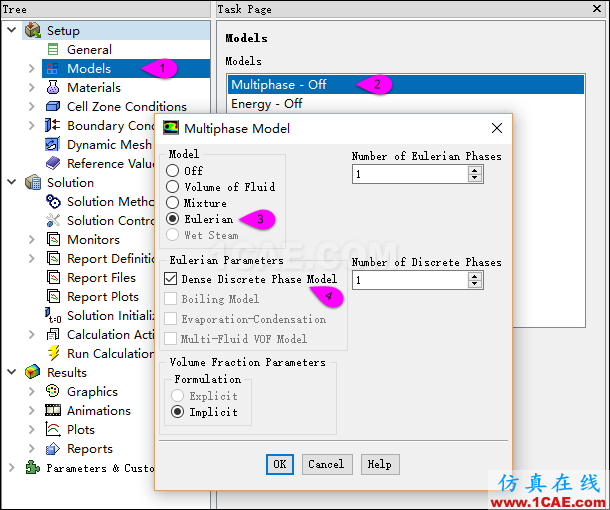
Task: Click the Cell Zone Conditions cube icon
Action: (53, 106)
